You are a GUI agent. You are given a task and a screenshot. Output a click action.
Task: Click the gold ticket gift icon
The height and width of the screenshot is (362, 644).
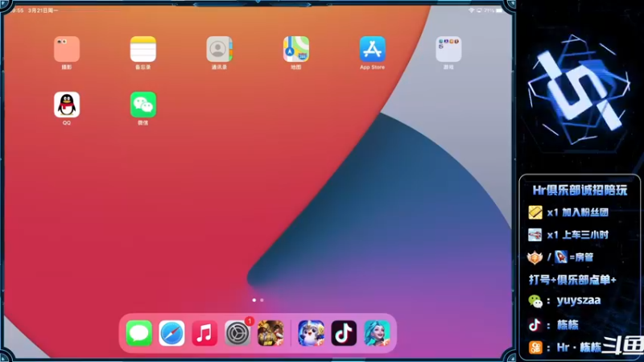click(535, 212)
